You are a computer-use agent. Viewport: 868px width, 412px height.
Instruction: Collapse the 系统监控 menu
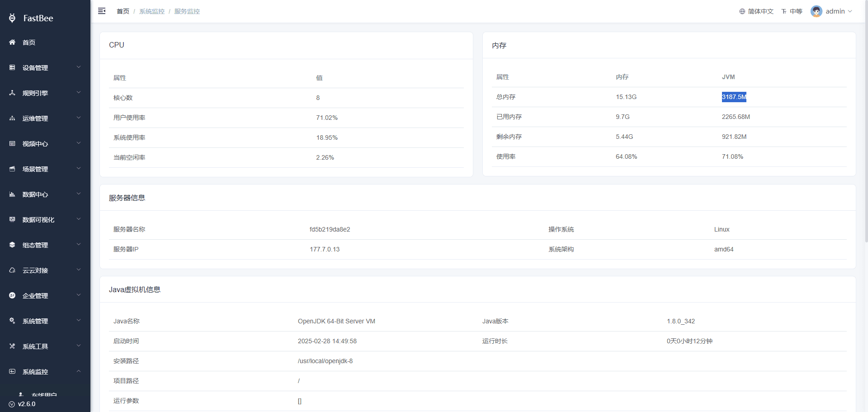(x=45, y=371)
